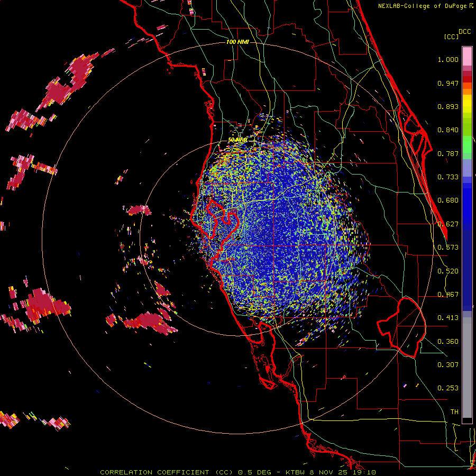Screen dimensions: 476x476
Task: Click the TH threshold label
Action: (454, 412)
